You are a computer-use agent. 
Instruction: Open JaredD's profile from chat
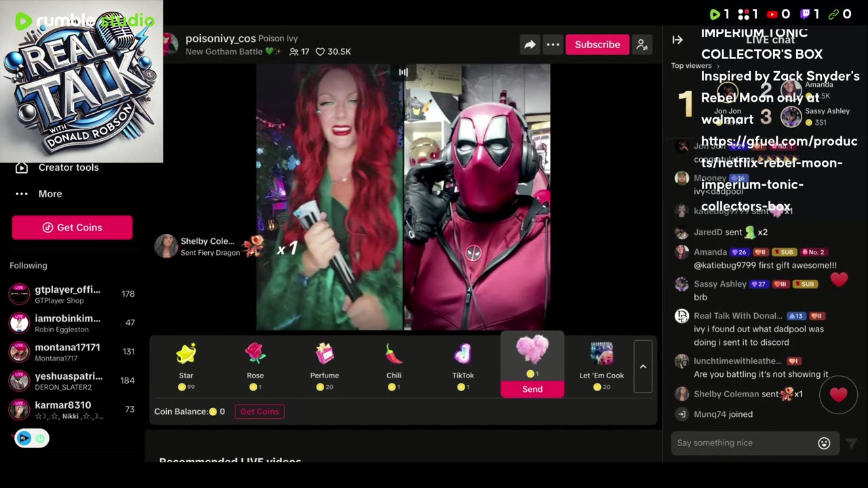(x=708, y=232)
